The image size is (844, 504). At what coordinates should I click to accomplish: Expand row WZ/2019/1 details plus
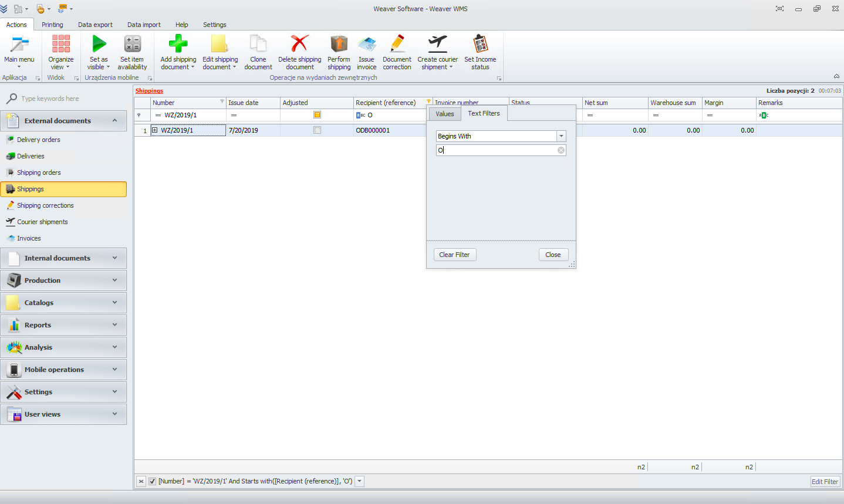[155, 130]
